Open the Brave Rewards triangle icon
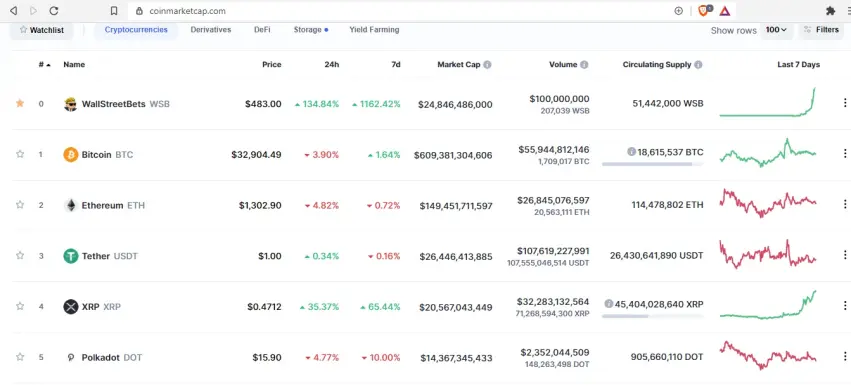This screenshot has height=386, width=851. (725, 11)
